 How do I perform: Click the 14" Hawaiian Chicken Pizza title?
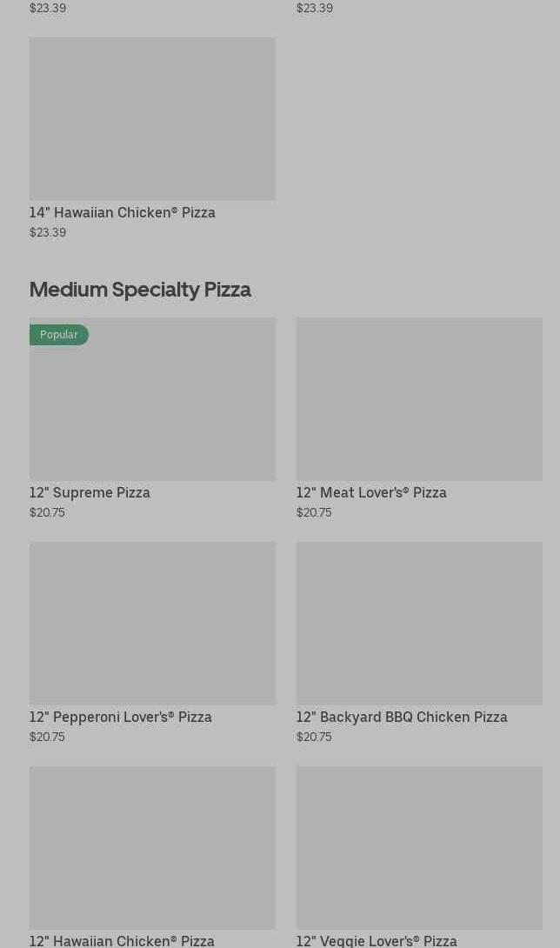123,212
